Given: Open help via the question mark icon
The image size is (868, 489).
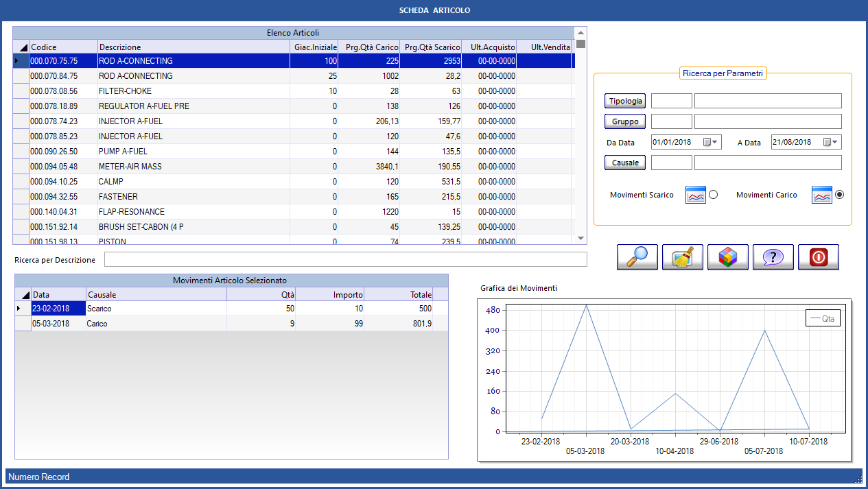Looking at the screenshot, I should (773, 257).
